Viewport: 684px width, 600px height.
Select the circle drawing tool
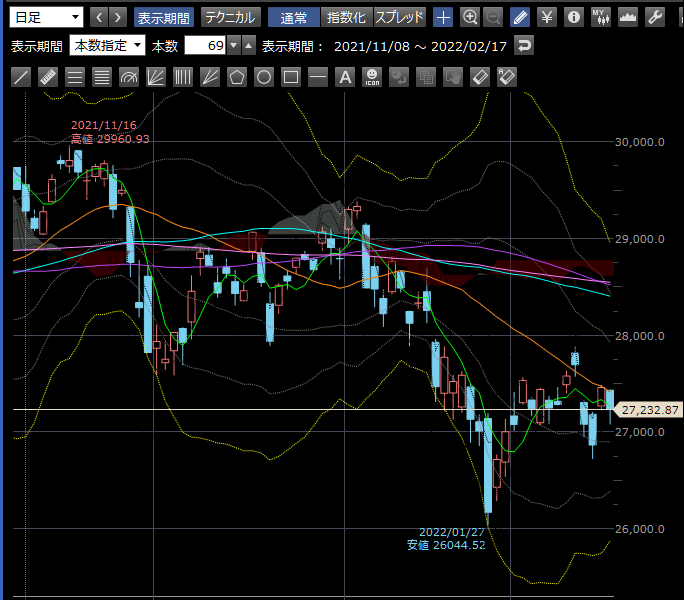(264, 77)
